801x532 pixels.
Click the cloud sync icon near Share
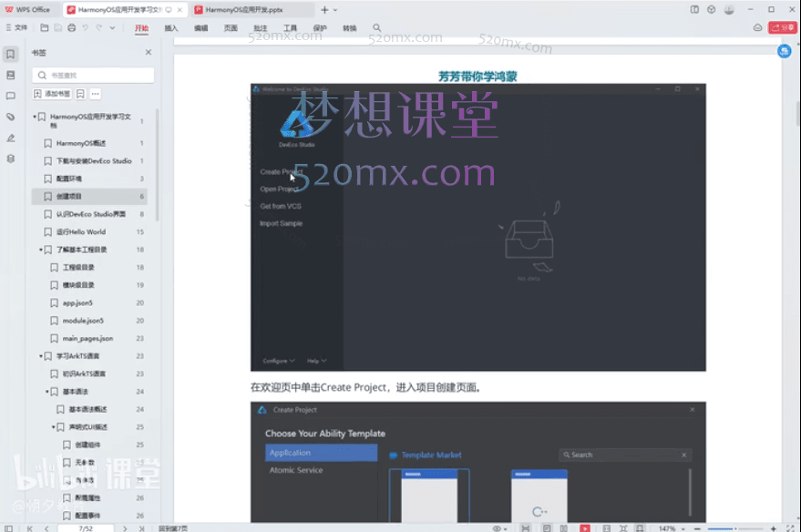pos(757,28)
